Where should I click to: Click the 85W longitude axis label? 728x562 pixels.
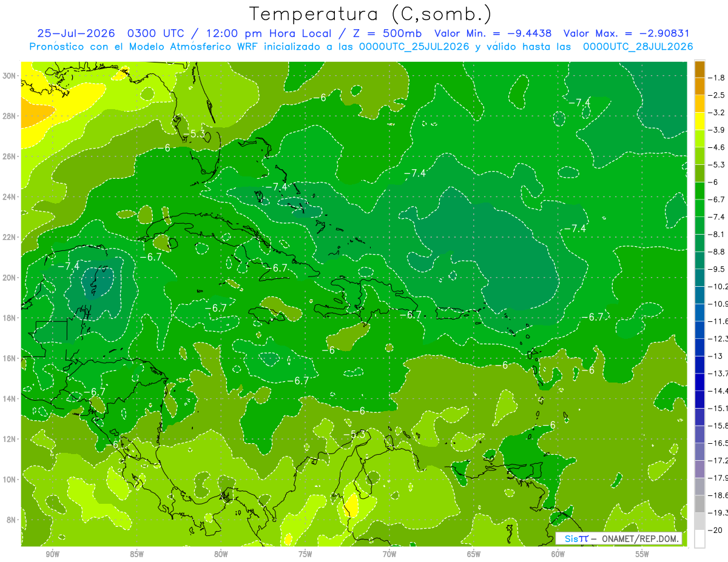[136, 554]
